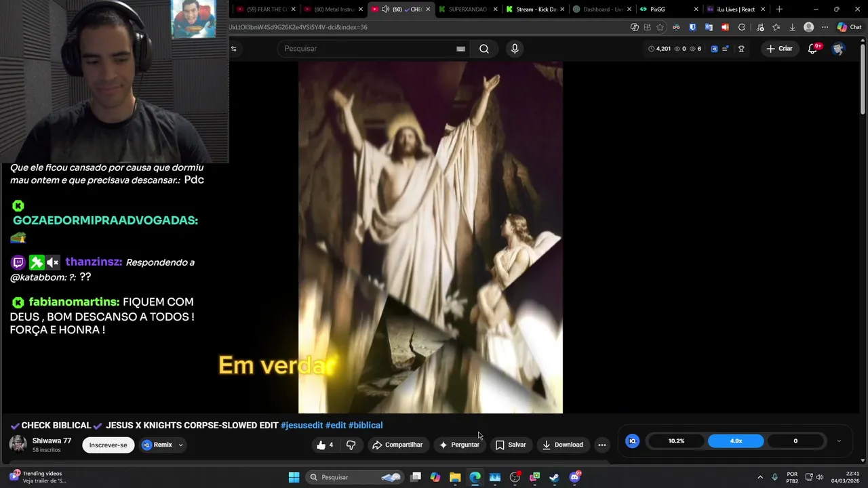
Task: Save the video with Salvar
Action: pos(511,445)
